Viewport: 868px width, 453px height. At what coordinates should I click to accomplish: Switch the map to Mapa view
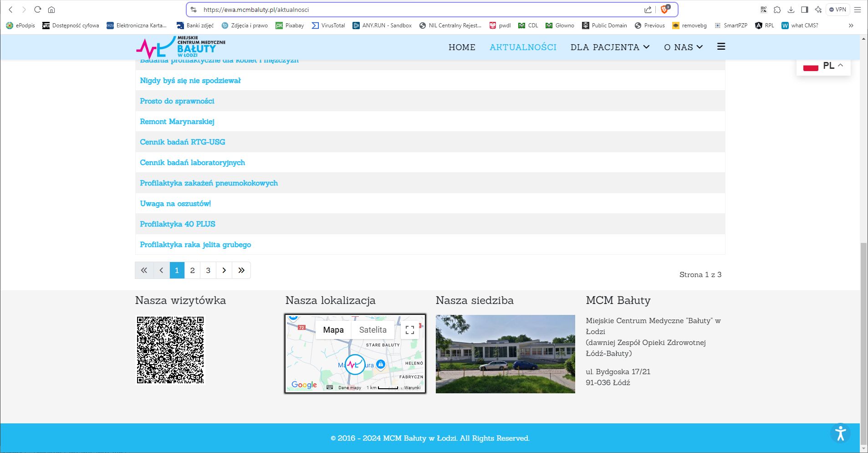pyautogui.click(x=333, y=330)
